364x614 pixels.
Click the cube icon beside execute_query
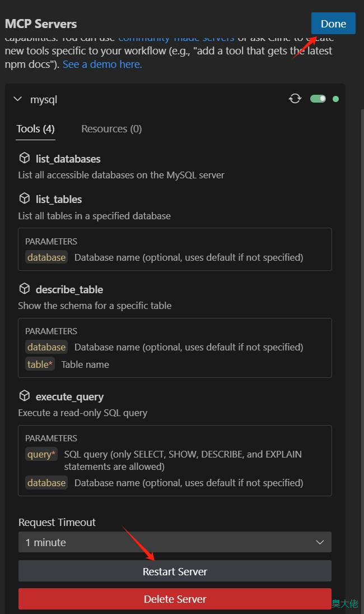coord(25,396)
